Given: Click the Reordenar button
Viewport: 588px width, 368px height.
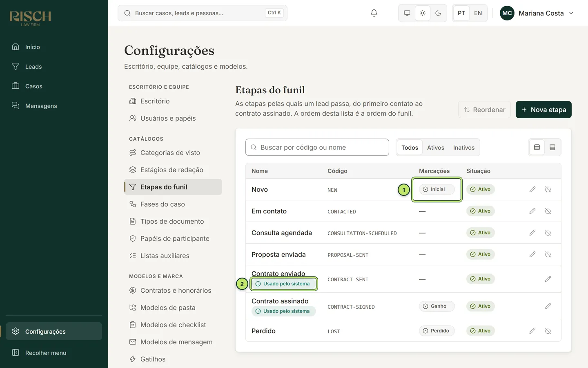Looking at the screenshot, I should [x=484, y=110].
